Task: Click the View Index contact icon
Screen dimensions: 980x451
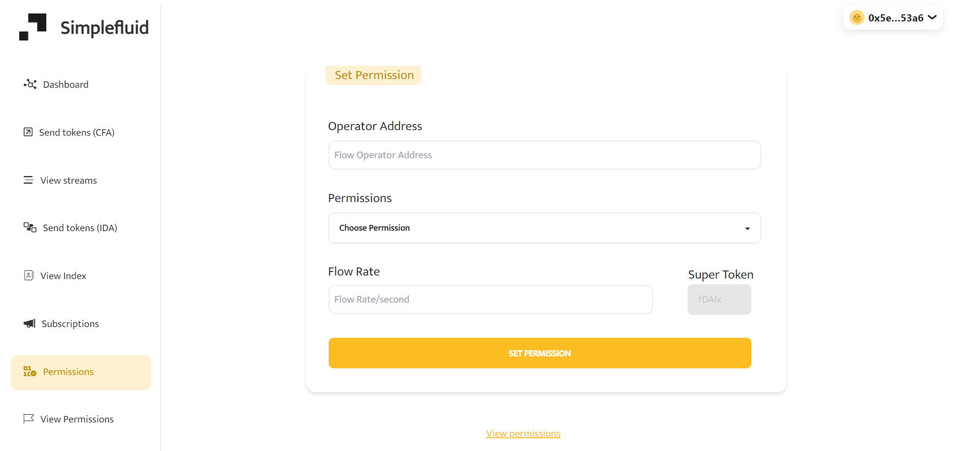Action: [x=29, y=275]
